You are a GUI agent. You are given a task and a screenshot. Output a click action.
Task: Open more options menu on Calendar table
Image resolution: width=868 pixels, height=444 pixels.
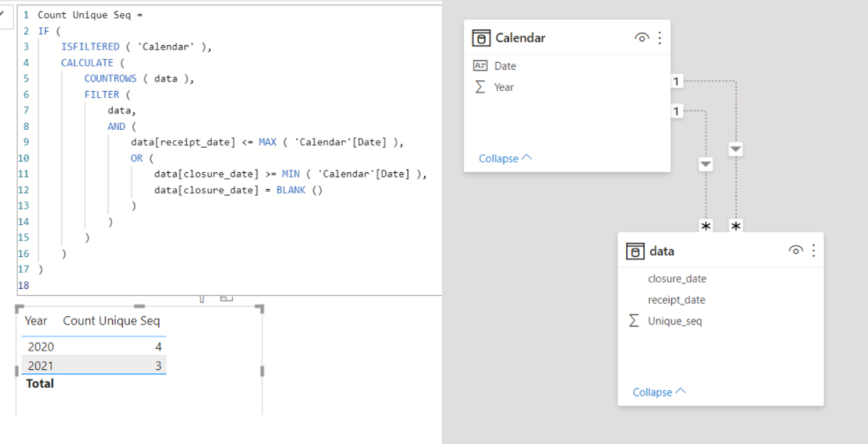[x=660, y=37]
